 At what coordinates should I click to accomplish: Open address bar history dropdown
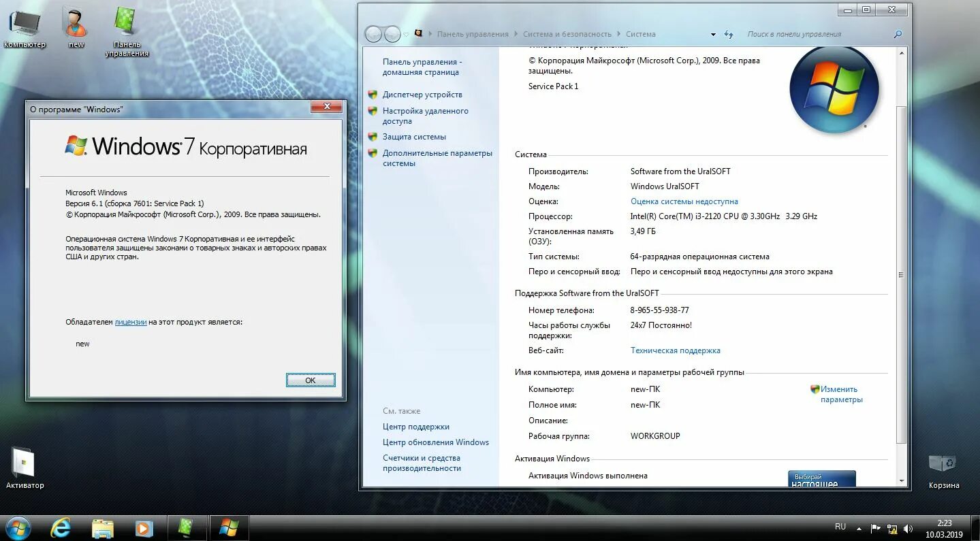(713, 34)
